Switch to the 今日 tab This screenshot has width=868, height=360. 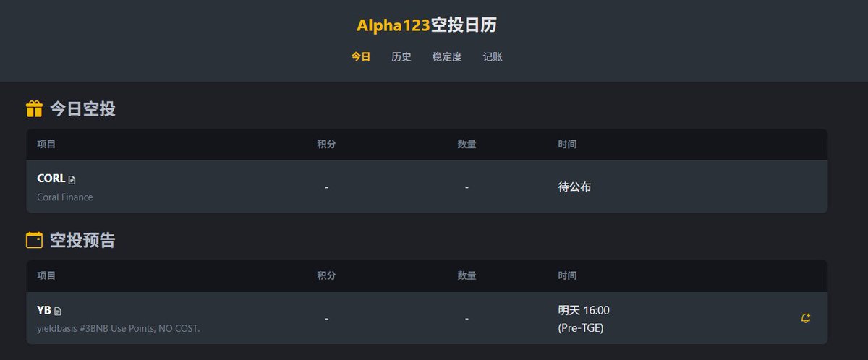point(361,56)
